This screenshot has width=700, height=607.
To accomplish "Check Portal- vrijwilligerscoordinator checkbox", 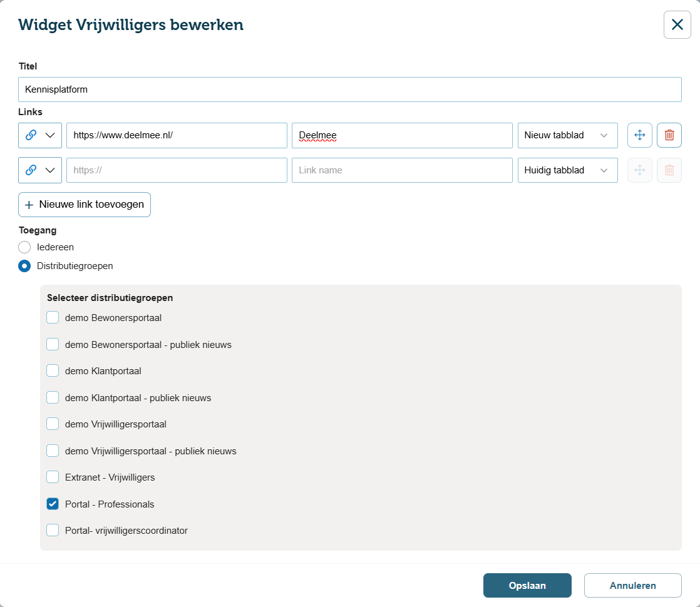I will click(x=53, y=530).
